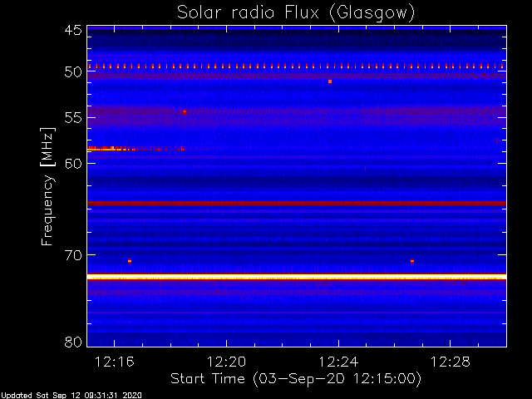Click the 'Frequency [MHz]' axis label
This screenshot has height=399, width=532.
pos(47,186)
